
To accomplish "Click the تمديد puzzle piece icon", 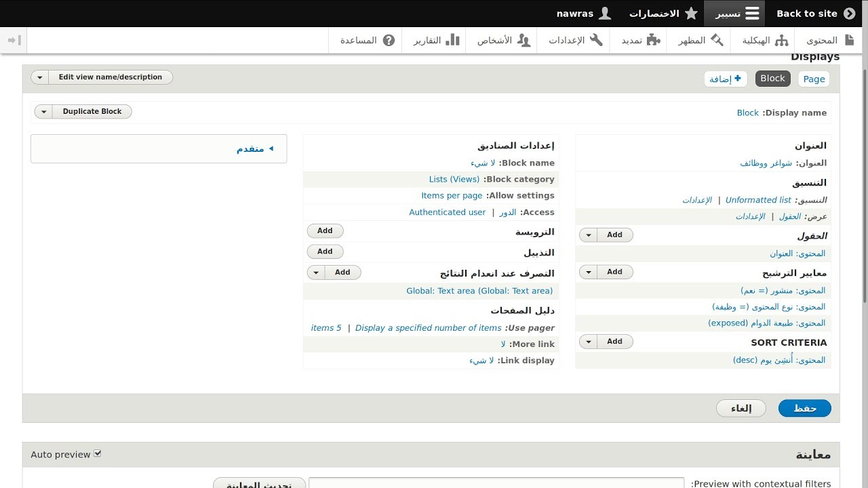I will 654,40.
